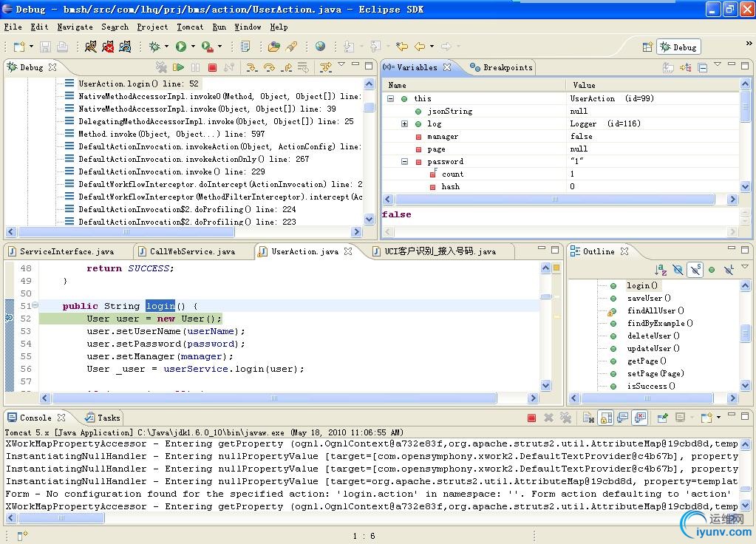Click the Search flashlight icon in toolbar
This screenshot has height=544, width=756.
291,47
